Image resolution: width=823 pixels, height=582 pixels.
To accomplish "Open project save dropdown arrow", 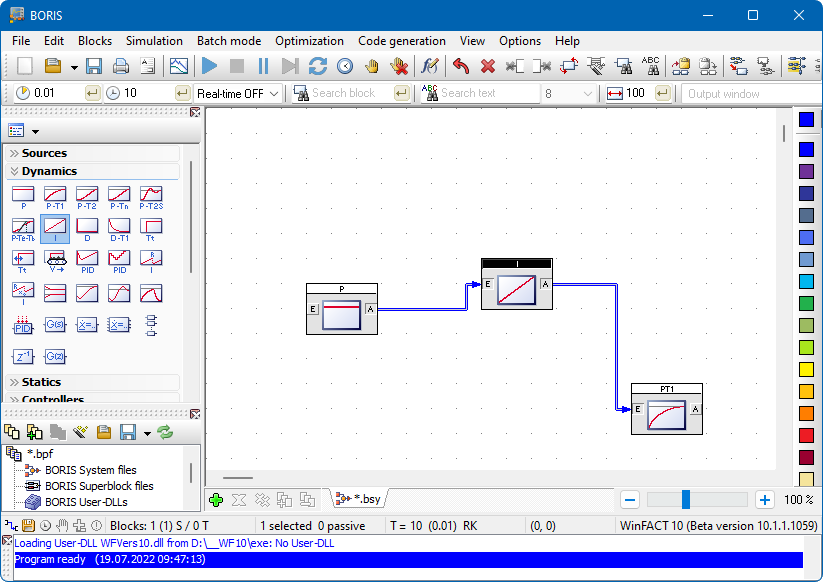I will pyautogui.click(x=147, y=433).
